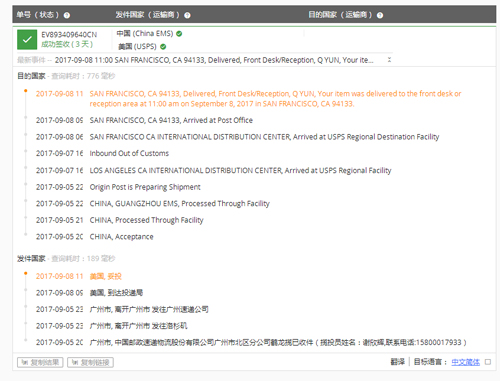The height and width of the screenshot is (381, 500).
Task: Click help icon beside 发件国家（运输商）header
Action: [187, 15]
